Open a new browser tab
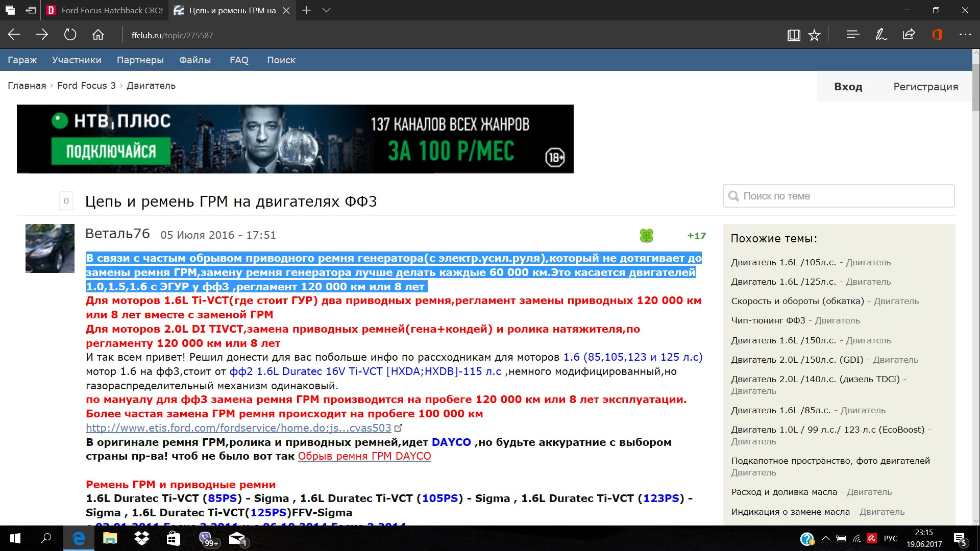Image resolution: width=980 pixels, height=551 pixels. point(306,10)
